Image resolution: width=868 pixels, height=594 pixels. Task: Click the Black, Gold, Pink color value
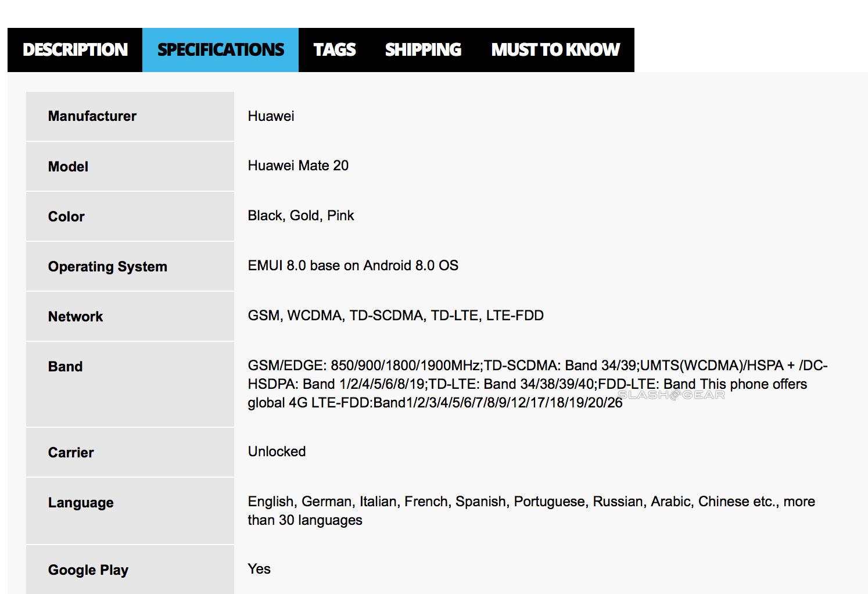pyautogui.click(x=301, y=216)
